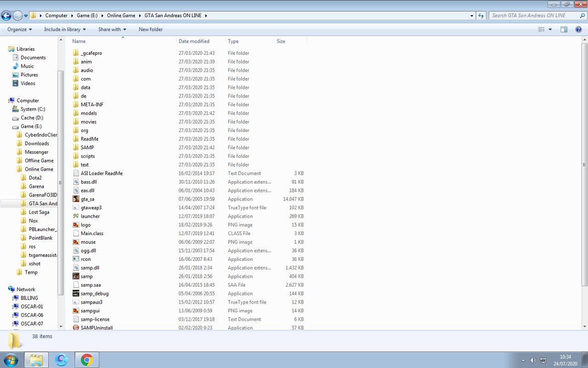Select the Garena folder in the tree
The width and height of the screenshot is (588, 368).
(36, 186)
